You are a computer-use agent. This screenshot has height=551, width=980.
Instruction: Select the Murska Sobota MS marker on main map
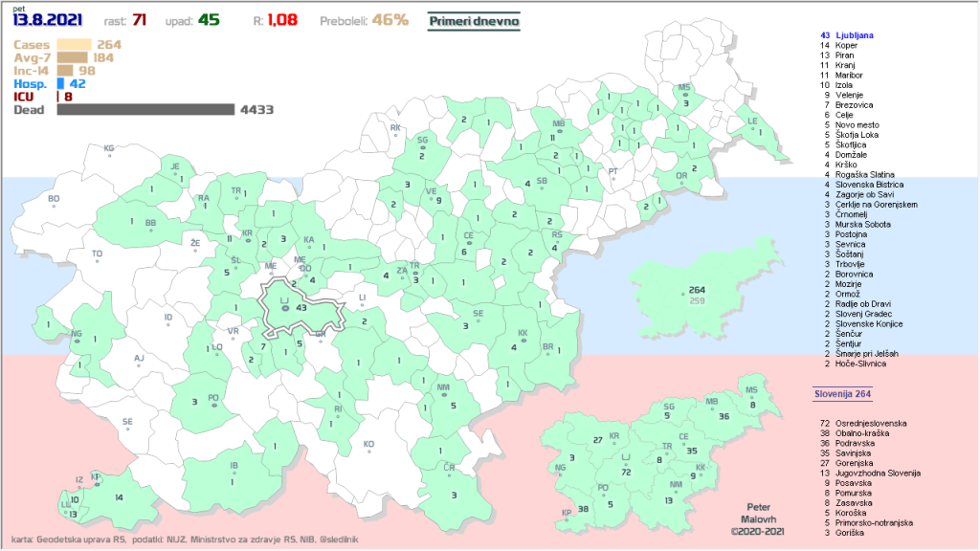click(684, 88)
